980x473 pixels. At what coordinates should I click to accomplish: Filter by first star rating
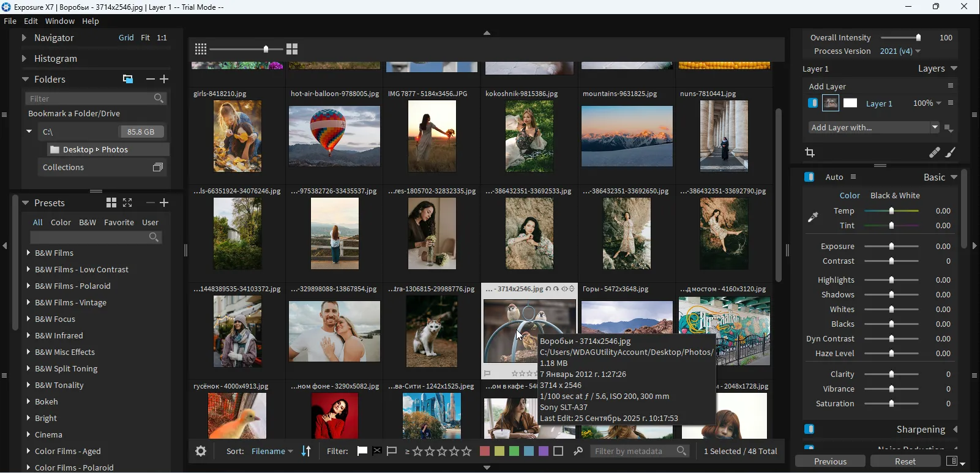click(418, 452)
